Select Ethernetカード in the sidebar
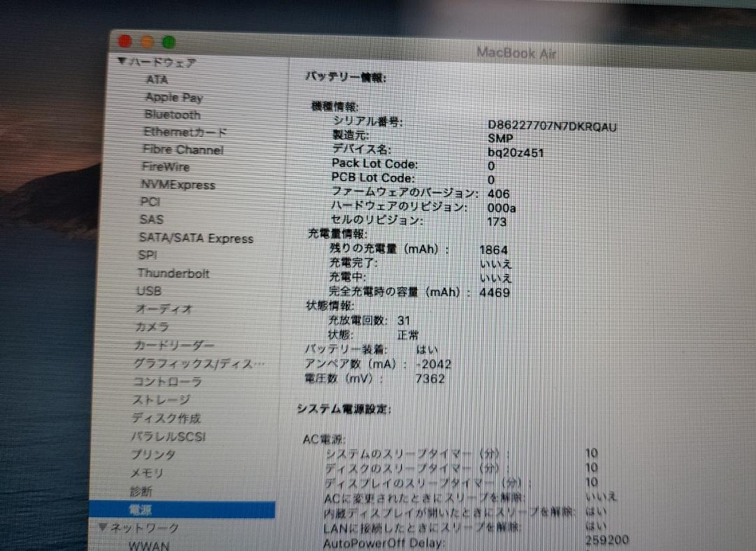The height and width of the screenshot is (551, 756). (x=185, y=132)
